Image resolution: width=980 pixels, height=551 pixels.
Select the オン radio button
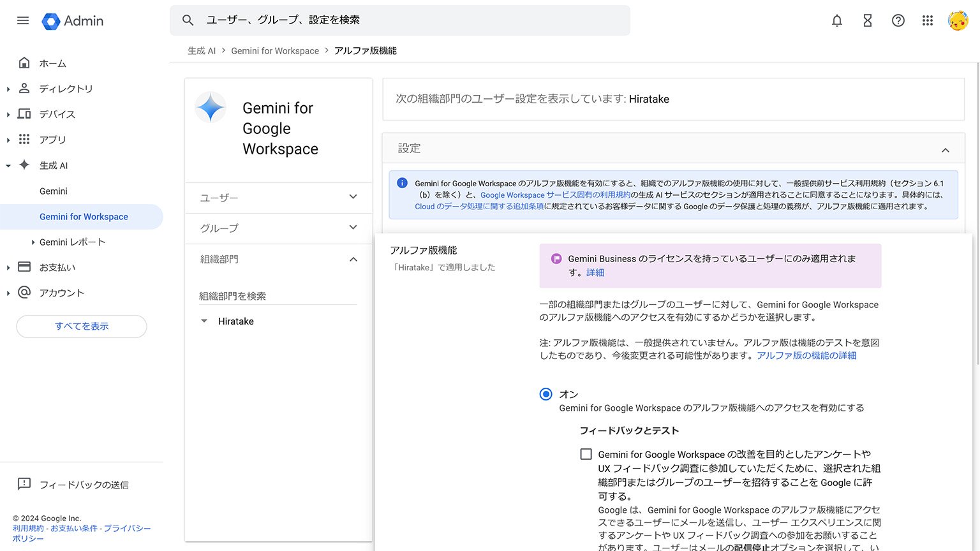[546, 394]
